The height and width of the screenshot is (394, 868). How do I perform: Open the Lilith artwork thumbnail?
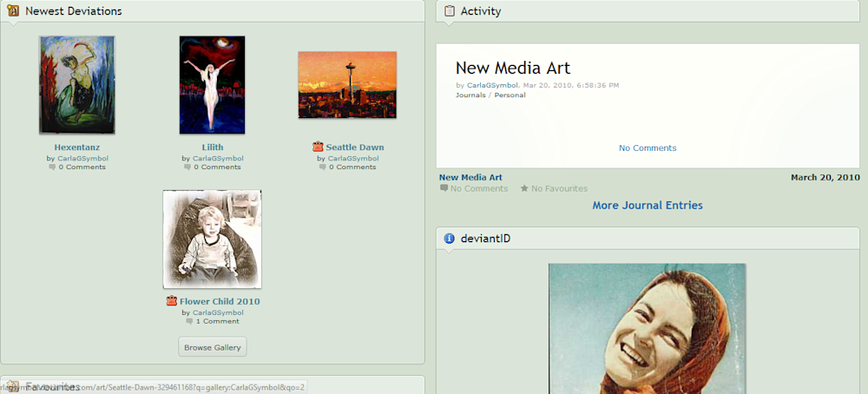[x=212, y=85]
